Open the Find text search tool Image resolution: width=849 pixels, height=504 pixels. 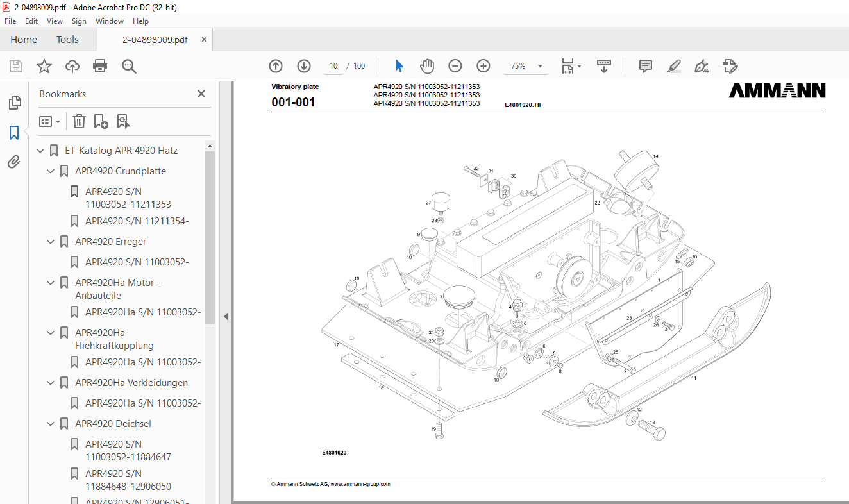coord(129,66)
